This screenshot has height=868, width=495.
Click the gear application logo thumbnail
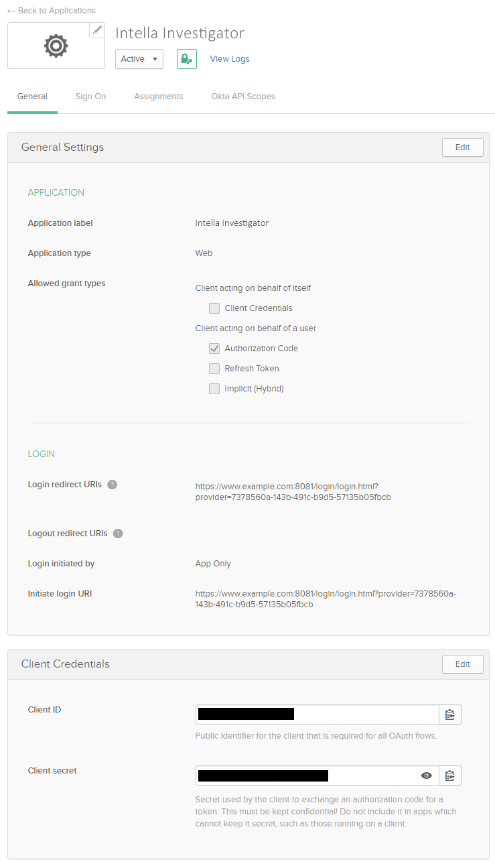[56, 46]
